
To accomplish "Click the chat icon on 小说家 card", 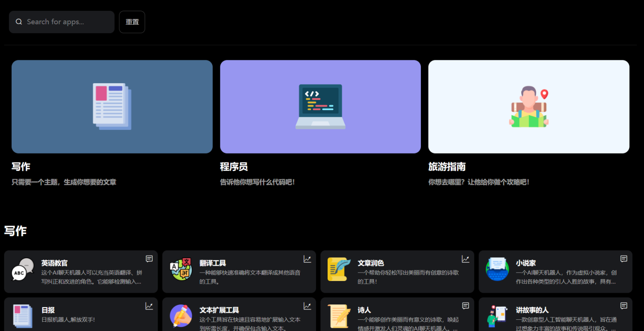I will point(623,259).
